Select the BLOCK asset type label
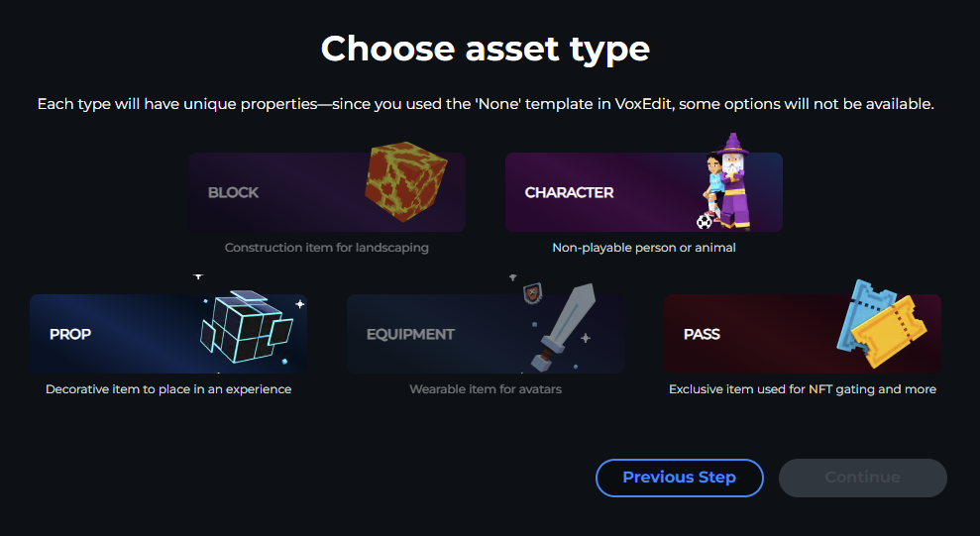This screenshot has width=980, height=536. pos(233,192)
